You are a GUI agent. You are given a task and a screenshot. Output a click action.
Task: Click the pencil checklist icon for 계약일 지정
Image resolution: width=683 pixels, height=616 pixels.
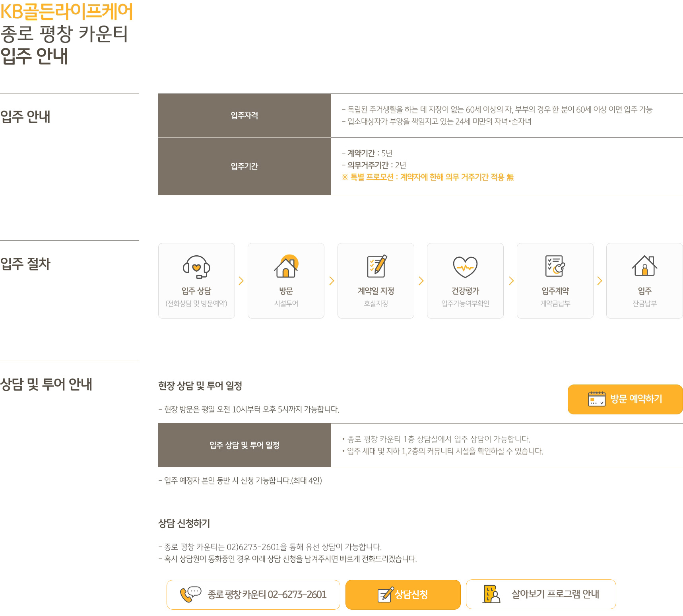click(376, 266)
